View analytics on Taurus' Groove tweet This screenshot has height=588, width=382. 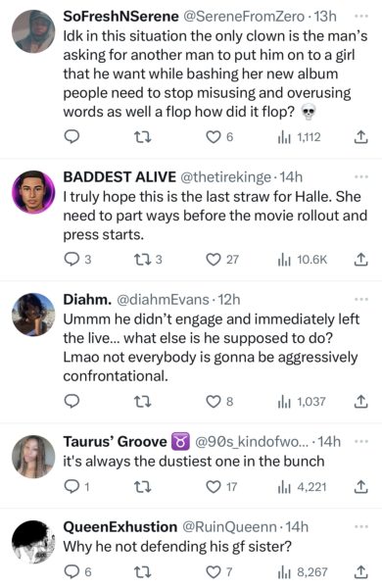(302, 487)
